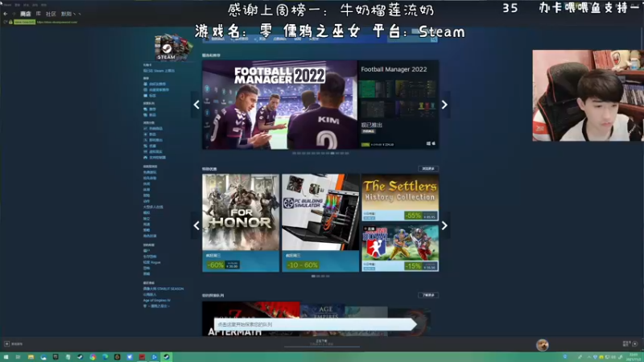Open File Explorer on the taskbar
This screenshot has width=644, height=362.
[x=31, y=357]
